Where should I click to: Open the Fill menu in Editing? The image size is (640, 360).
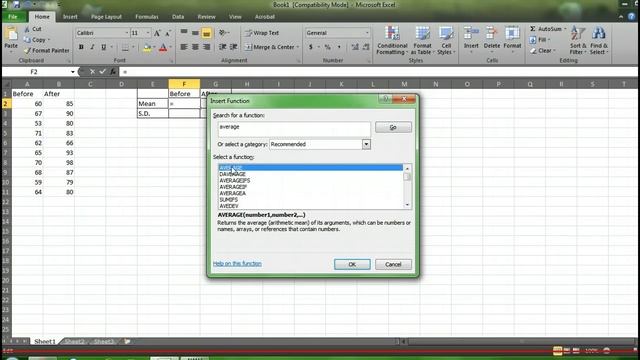point(540,40)
